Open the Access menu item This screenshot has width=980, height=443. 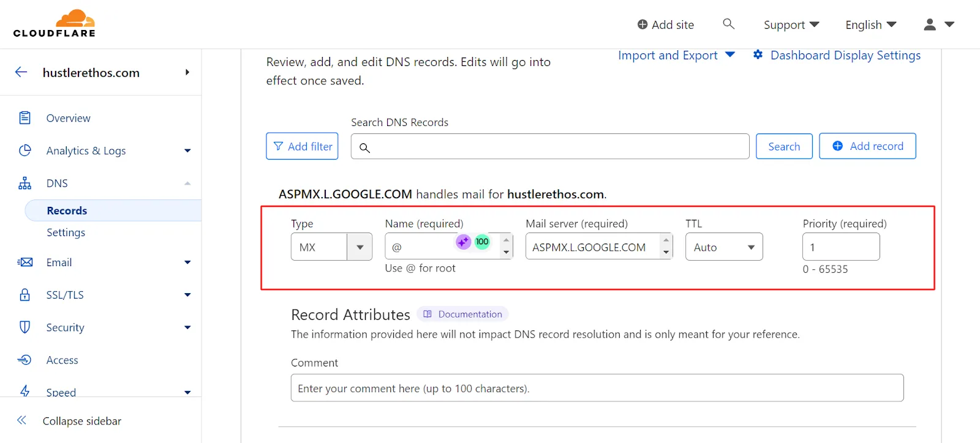pos(62,360)
